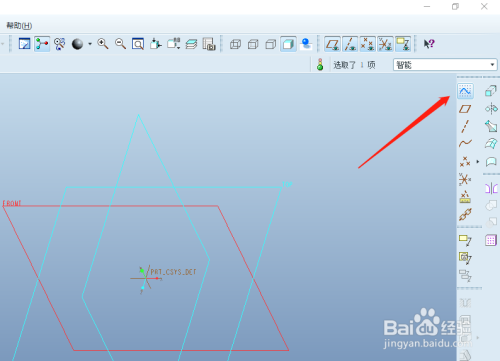Create a datum axis from side toolbar

(465, 126)
